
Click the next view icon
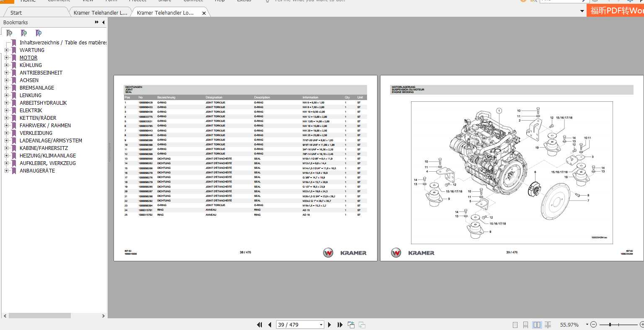[x=362, y=325]
